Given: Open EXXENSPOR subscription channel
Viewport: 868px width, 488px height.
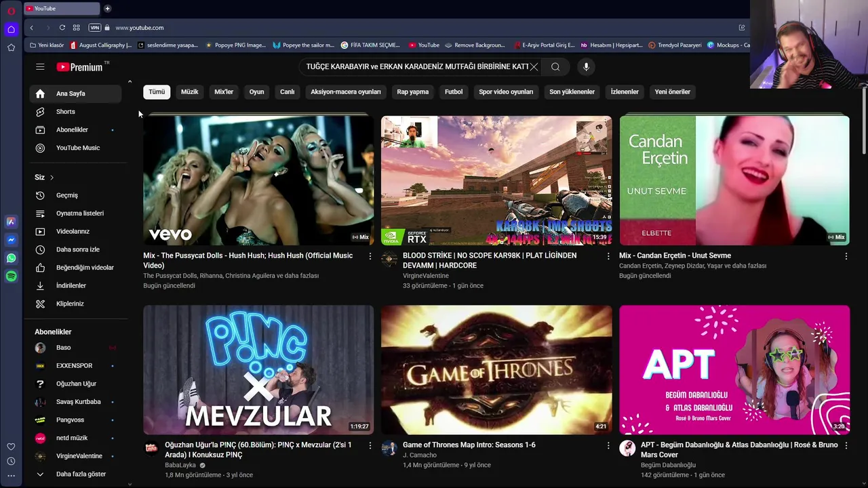Looking at the screenshot, I should pos(75,365).
